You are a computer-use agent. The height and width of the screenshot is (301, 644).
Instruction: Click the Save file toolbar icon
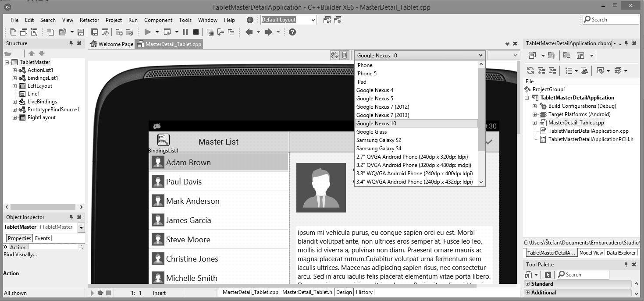click(81, 32)
